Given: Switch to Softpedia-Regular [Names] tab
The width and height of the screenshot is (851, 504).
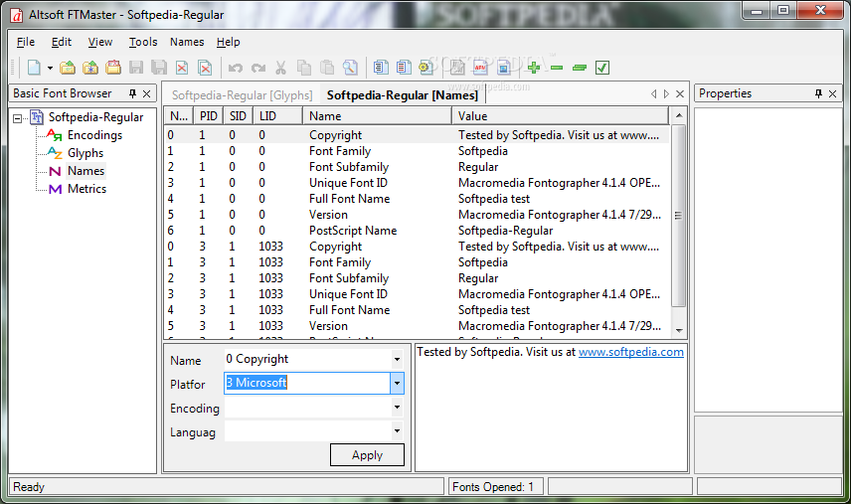Looking at the screenshot, I should pyautogui.click(x=403, y=95).
